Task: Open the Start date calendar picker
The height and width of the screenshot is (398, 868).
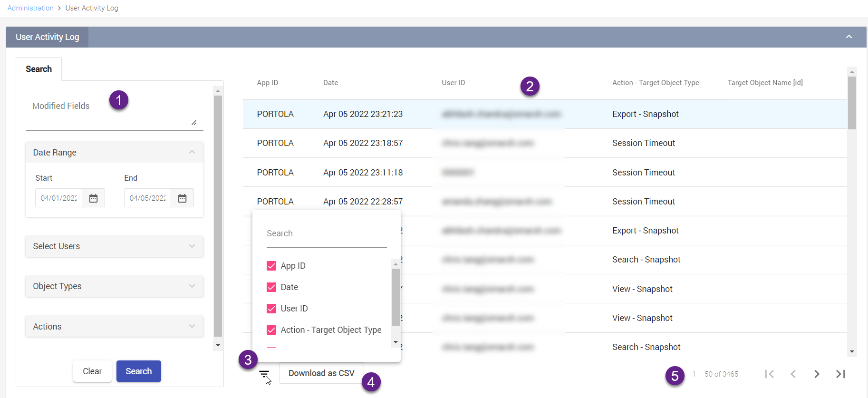Action: tap(94, 198)
